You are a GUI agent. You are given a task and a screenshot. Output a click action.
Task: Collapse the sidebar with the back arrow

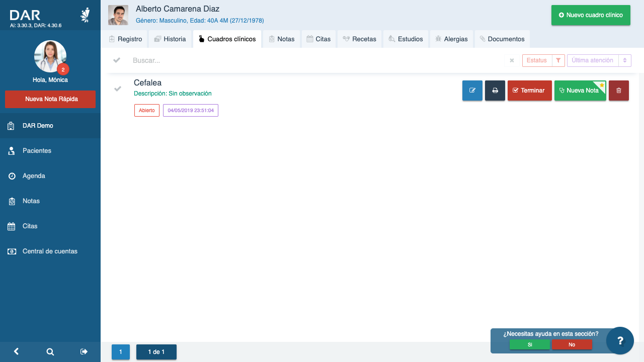click(x=16, y=352)
